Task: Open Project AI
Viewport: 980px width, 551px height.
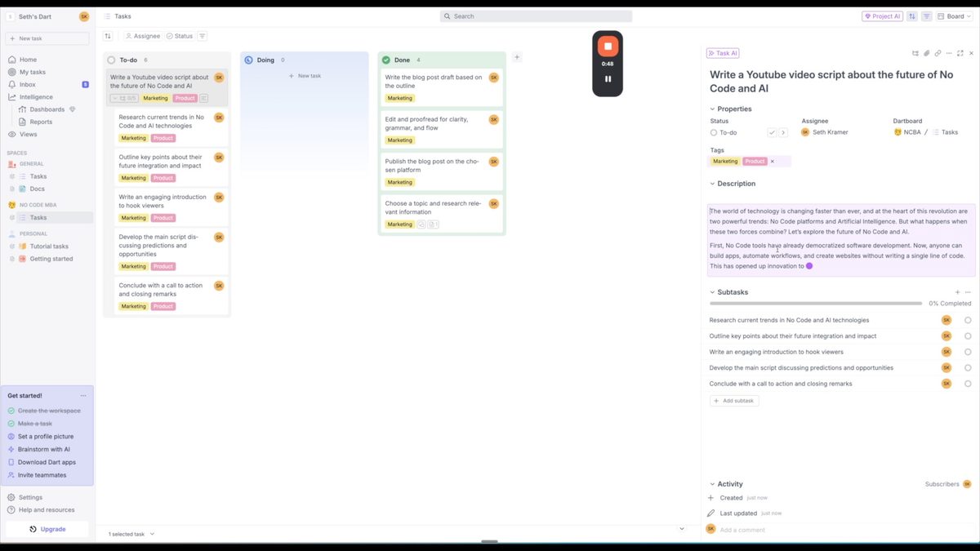Action: pos(882,16)
